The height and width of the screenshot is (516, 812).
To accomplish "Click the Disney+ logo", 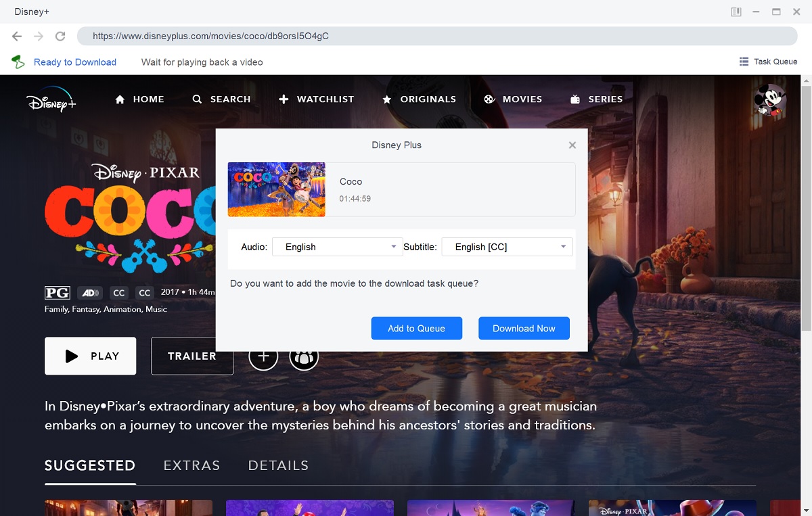I will 51,99.
